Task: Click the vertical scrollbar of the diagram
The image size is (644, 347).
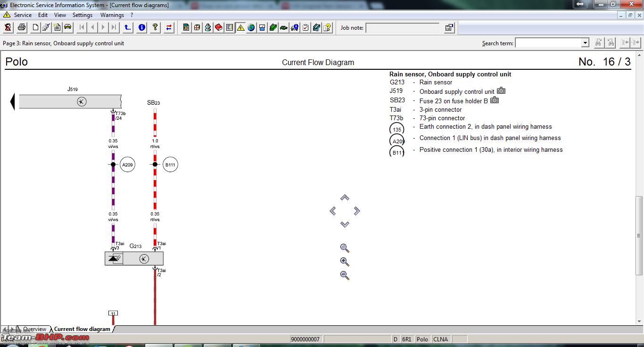Action: 640,235
